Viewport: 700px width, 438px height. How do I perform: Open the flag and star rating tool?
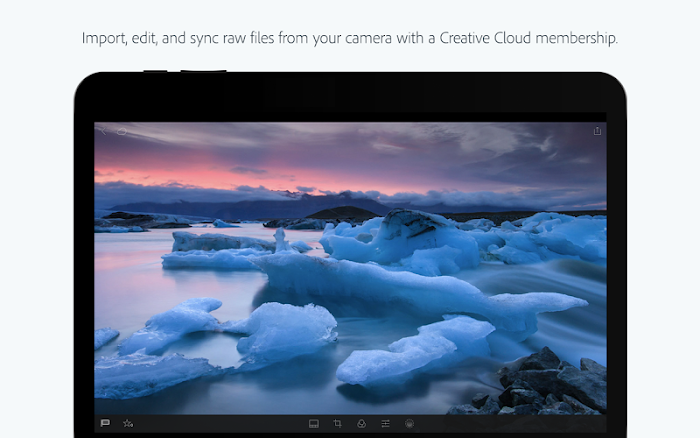128,423
